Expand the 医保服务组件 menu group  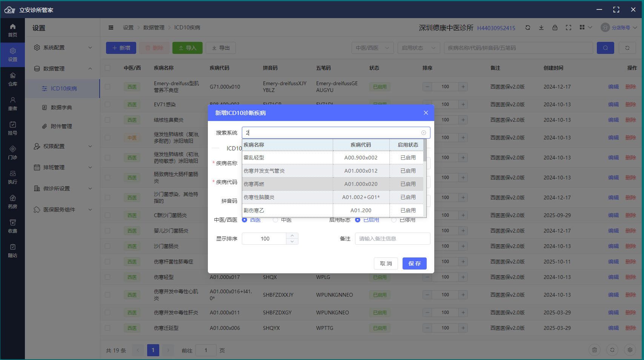[x=63, y=210]
